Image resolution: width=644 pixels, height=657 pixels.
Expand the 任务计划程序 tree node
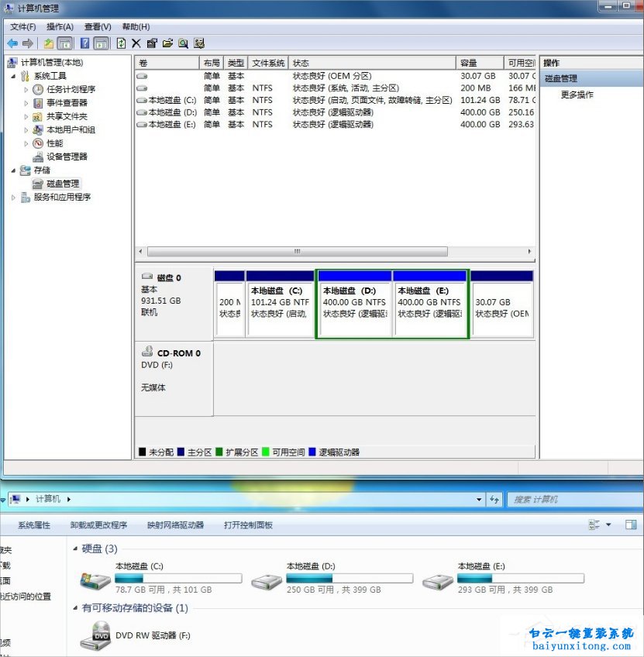[24, 88]
